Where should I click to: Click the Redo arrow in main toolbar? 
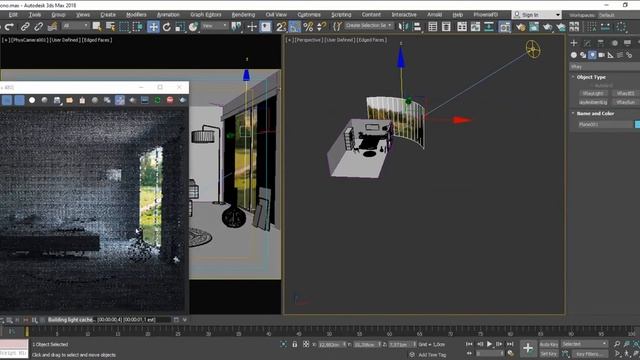9,27
